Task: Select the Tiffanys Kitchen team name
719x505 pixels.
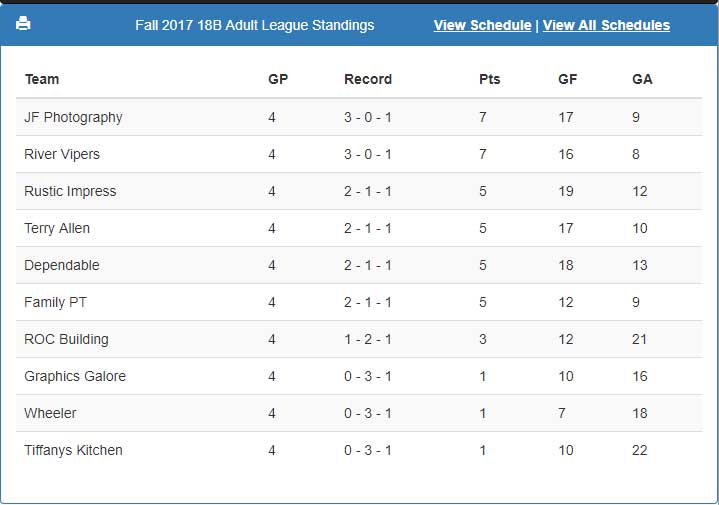Action: point(73,450)
